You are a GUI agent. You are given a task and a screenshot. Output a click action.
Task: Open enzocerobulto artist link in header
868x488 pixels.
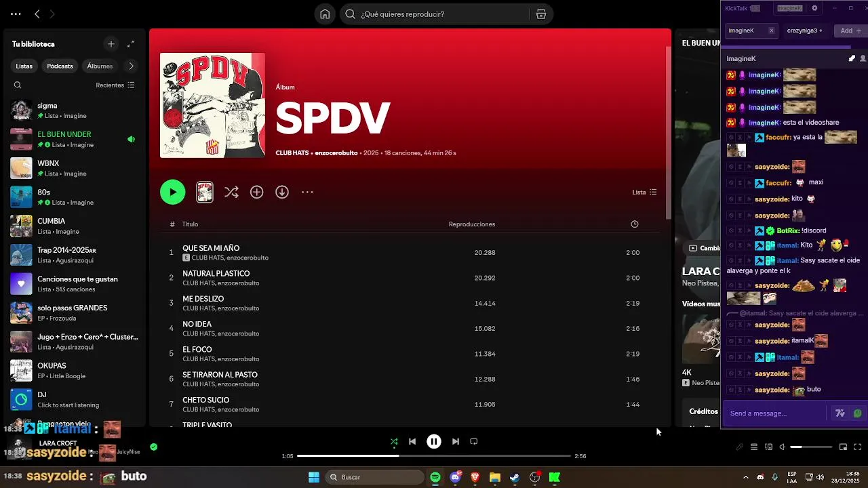[336, 153]
